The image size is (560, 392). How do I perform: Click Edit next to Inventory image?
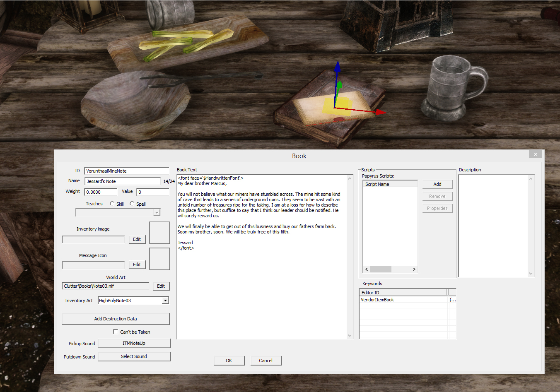pyautogui.click(x=137, y=239)
